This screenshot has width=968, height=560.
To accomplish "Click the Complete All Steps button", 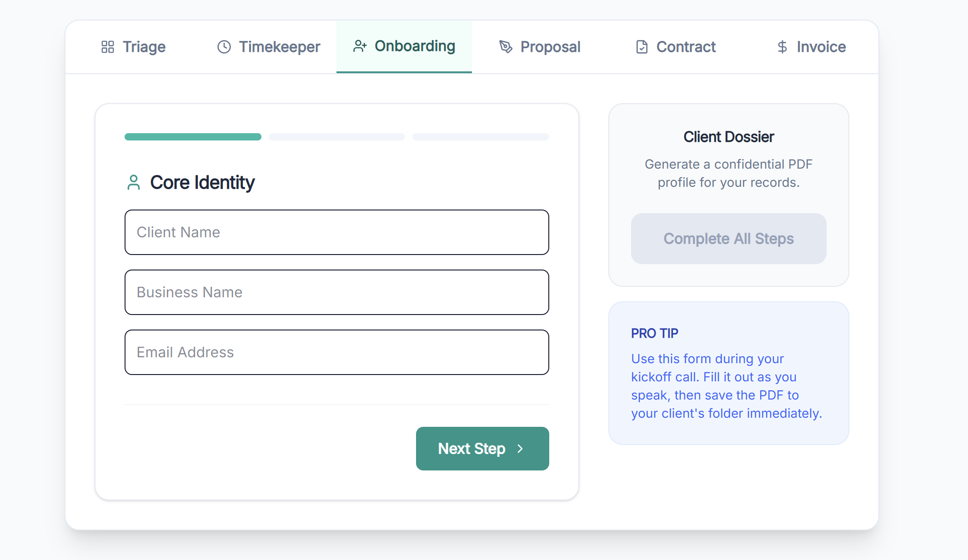I will (728, 238).
